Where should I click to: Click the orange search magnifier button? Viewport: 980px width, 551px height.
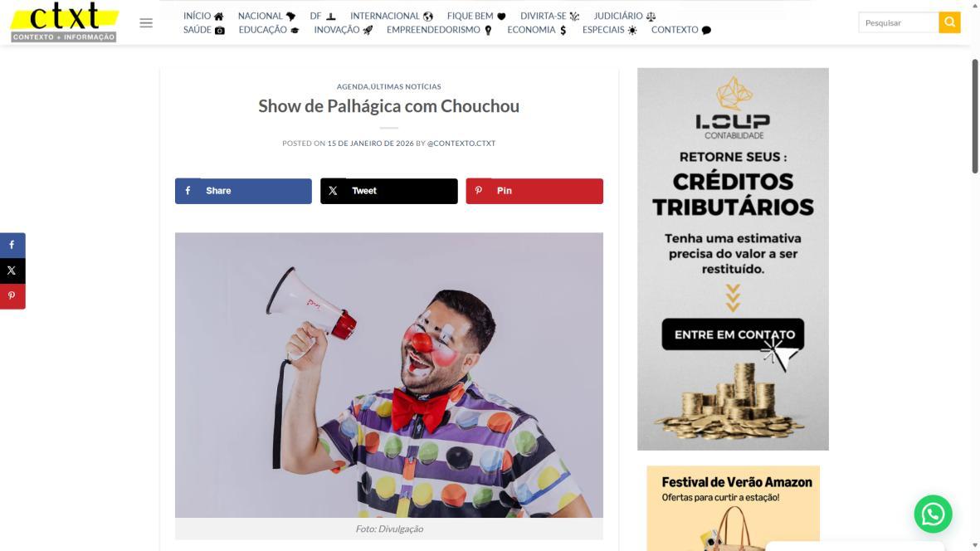click(948, 22)
